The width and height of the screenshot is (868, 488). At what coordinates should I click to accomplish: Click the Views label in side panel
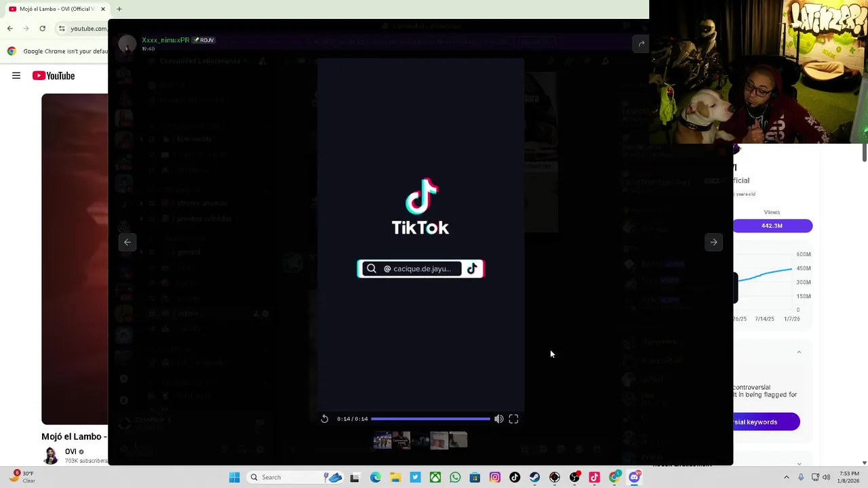tap(772, 212)
